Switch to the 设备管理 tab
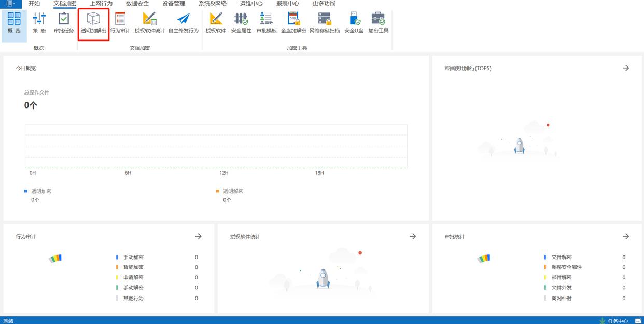 (x=174, y=4)
